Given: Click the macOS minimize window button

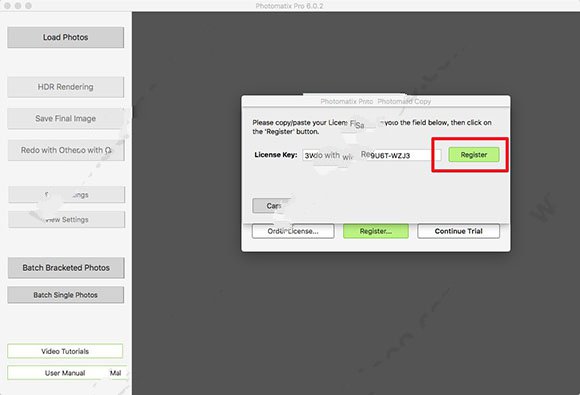Looking at the screenshot, I should 18,6.
